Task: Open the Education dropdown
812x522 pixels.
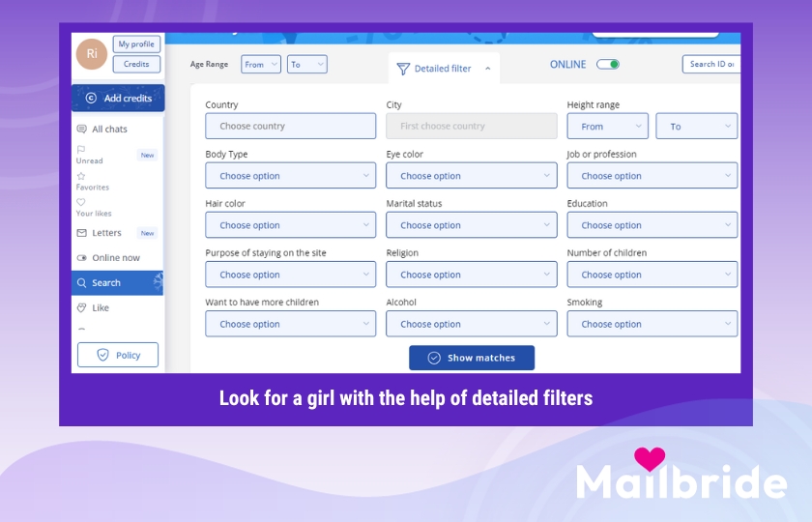Action: [x=652, y=224]
